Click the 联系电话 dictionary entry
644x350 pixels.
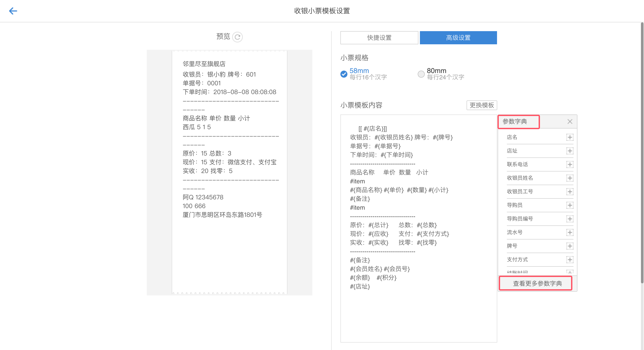pyautogui.click(x=517, y=164)
